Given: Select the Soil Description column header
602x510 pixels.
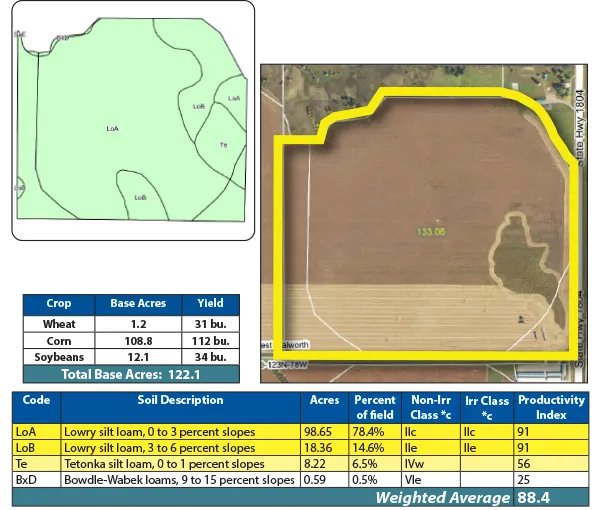Looking at the screenshot, I should tap(180, 400).
